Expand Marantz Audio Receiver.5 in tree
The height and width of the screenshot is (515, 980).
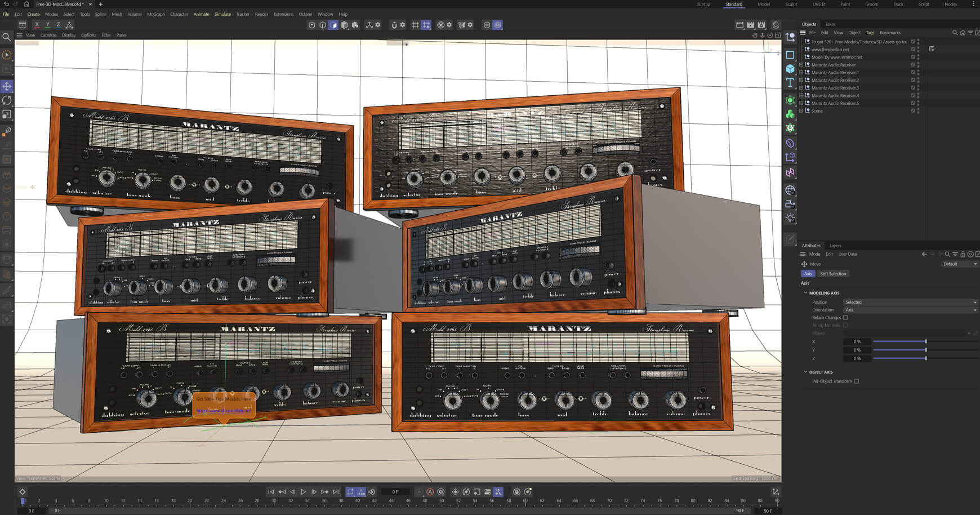(801, 103)
